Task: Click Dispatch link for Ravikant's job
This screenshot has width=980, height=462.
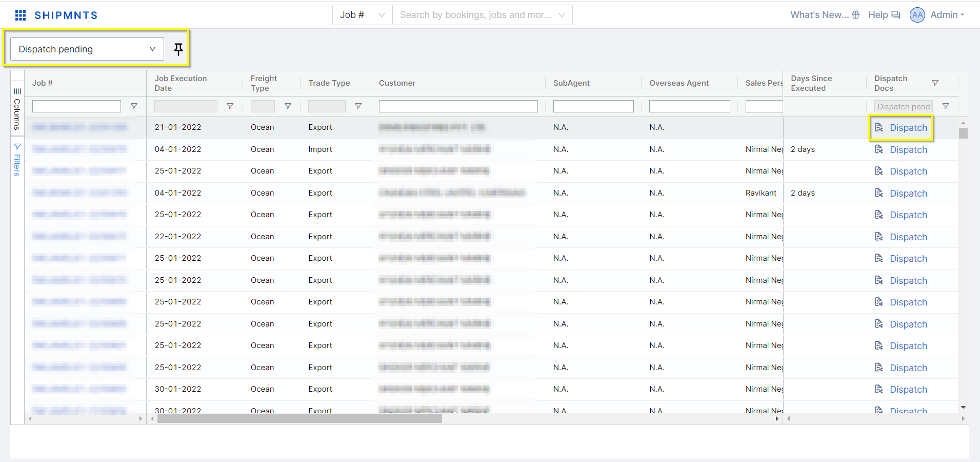Action: 908,194
